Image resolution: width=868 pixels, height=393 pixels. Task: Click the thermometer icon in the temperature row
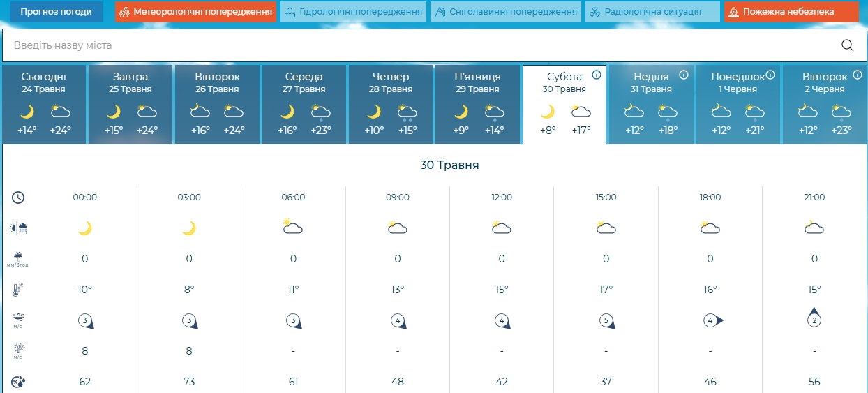(x=18, y=290)
